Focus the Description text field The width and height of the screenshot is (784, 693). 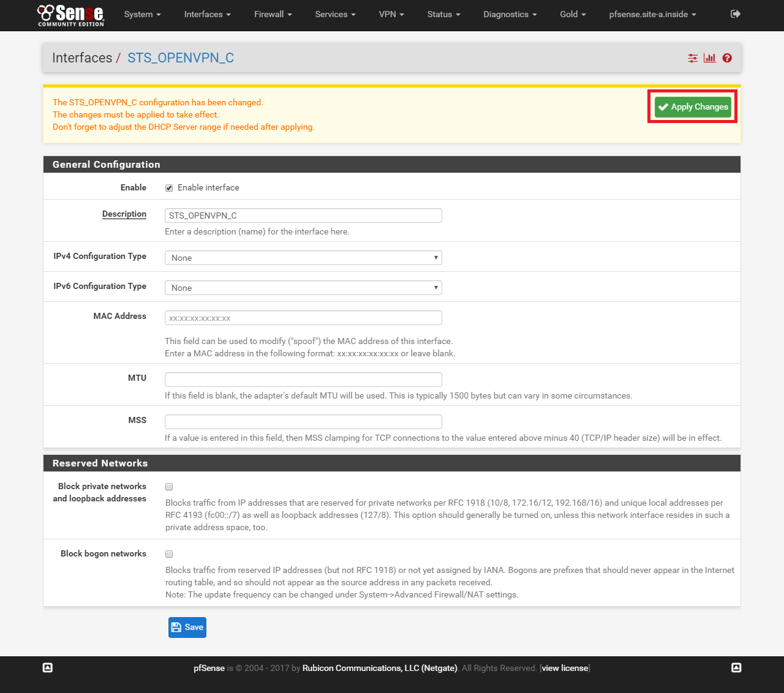click(x=303, y=215)
